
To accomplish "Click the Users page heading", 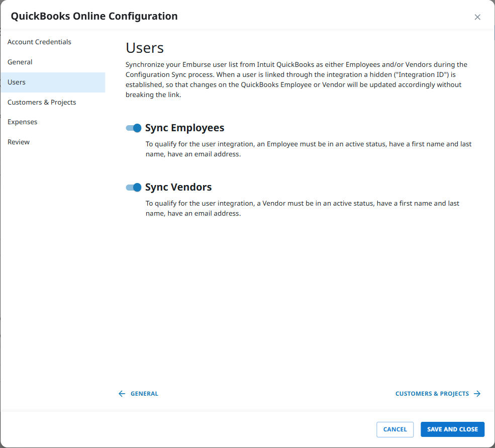I will (x=145, y=48).
